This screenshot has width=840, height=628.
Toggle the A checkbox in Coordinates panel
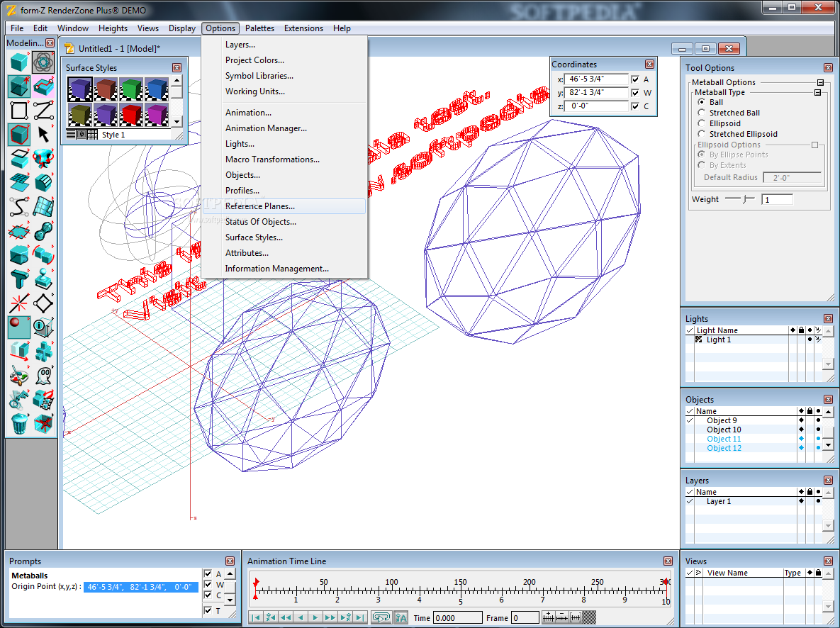635,79
